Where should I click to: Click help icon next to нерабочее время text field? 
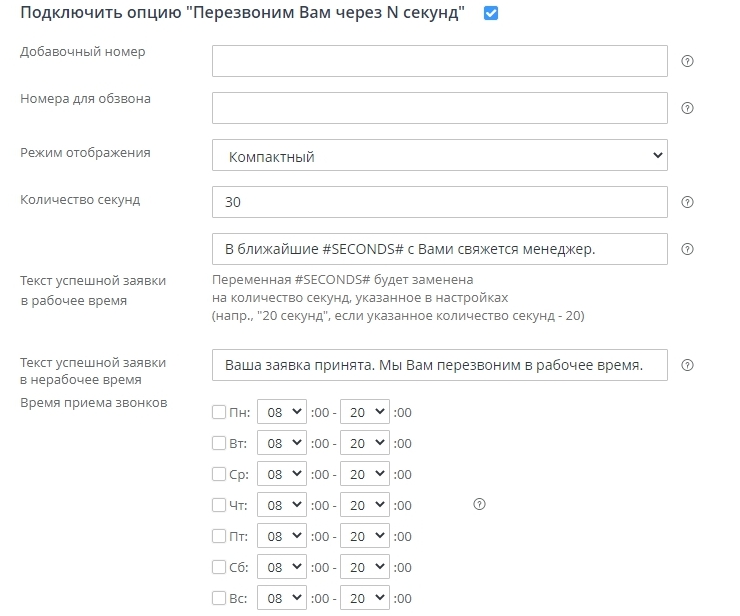pyautogui.click(x=687, y=365)
